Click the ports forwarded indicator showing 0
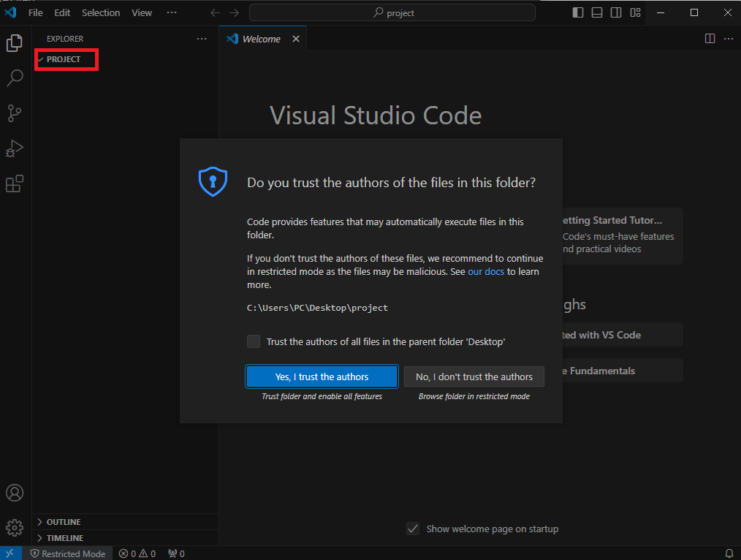This screenshot has width=741, height=560. click(176, 553)
